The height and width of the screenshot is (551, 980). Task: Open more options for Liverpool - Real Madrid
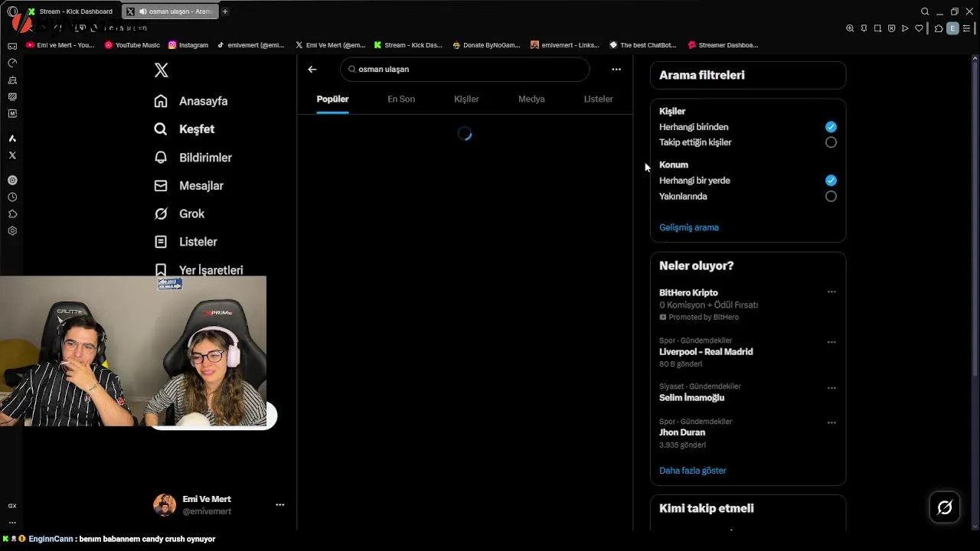click(x=831, y=342)
